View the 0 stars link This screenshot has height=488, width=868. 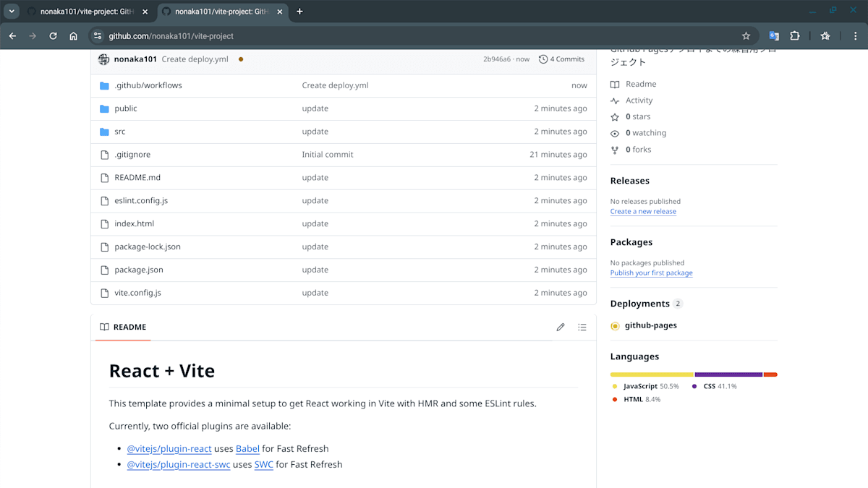(631, 117)
